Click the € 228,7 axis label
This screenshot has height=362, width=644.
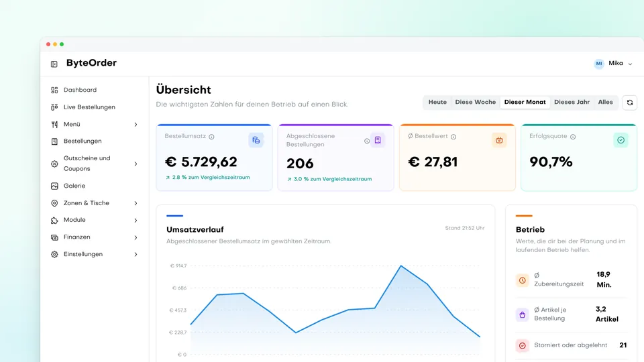[178, 333]
